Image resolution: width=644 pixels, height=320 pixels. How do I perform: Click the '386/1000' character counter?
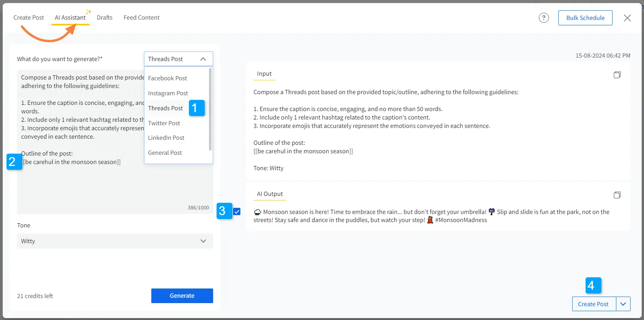click(198, 207)
